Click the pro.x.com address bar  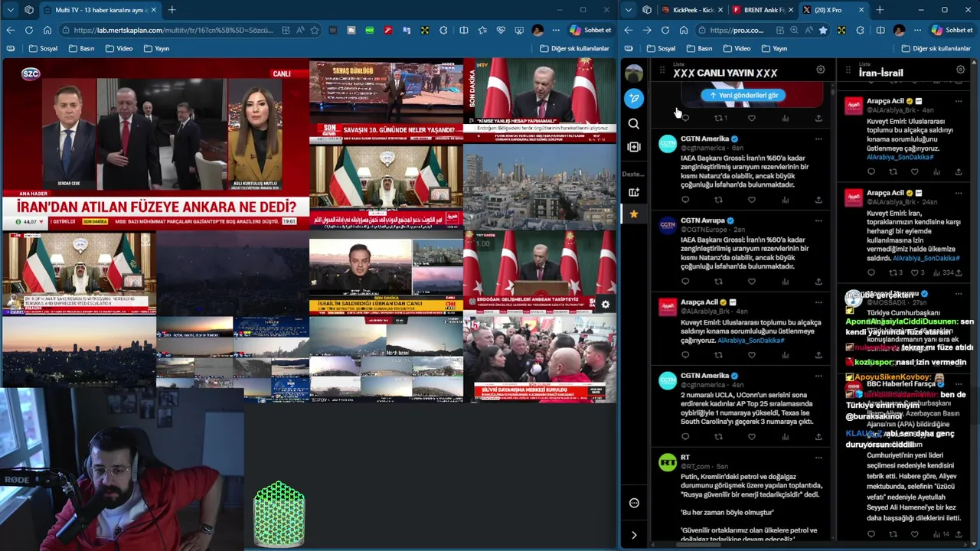[737, 30]
